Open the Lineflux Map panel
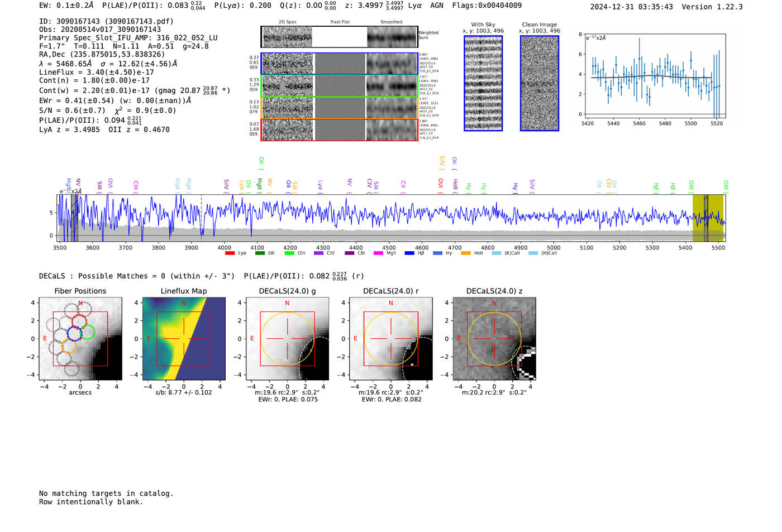 tap(184, 339)
